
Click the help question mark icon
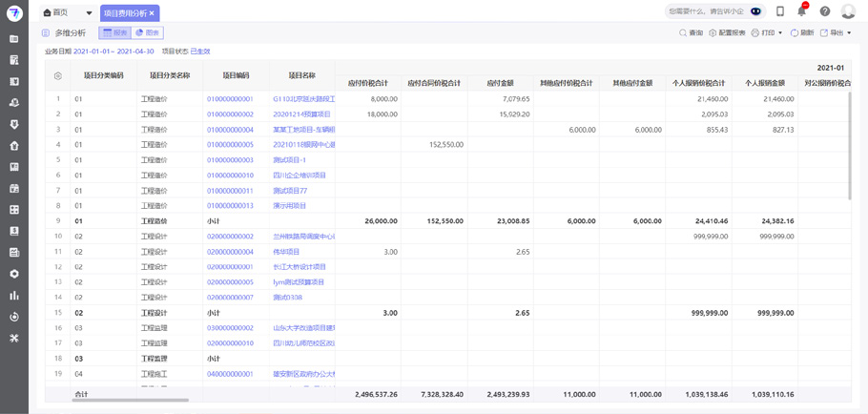[825, 12]
